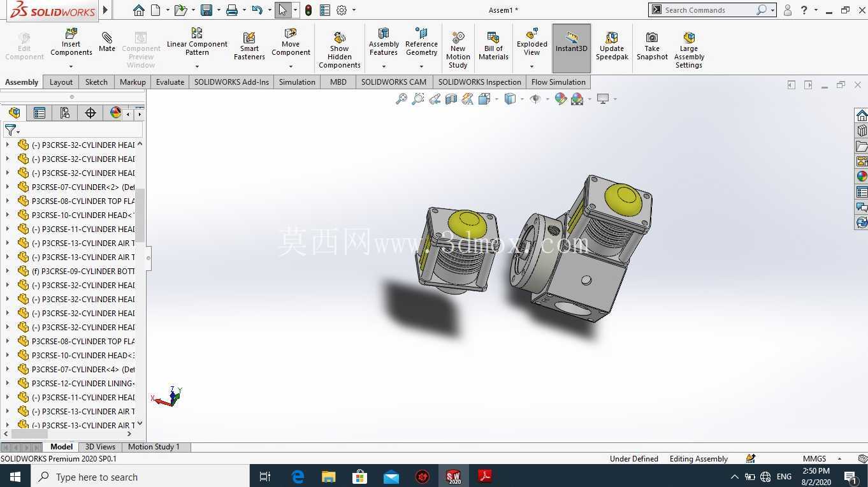Click the Edit Appearance icon in view toolbar
The height and width of the screenshot is (487, 868).
(560, 99)
